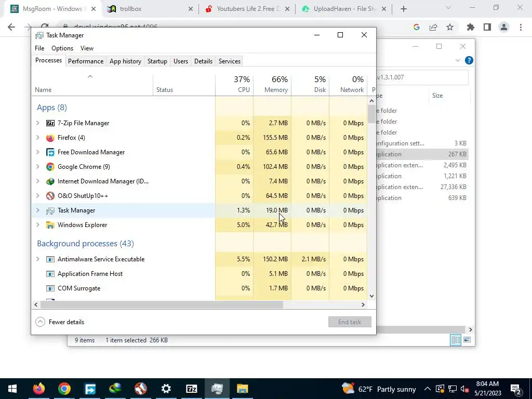Switch Explorer to details view icon
Screen dimensions: 532x399
(456, 340)
